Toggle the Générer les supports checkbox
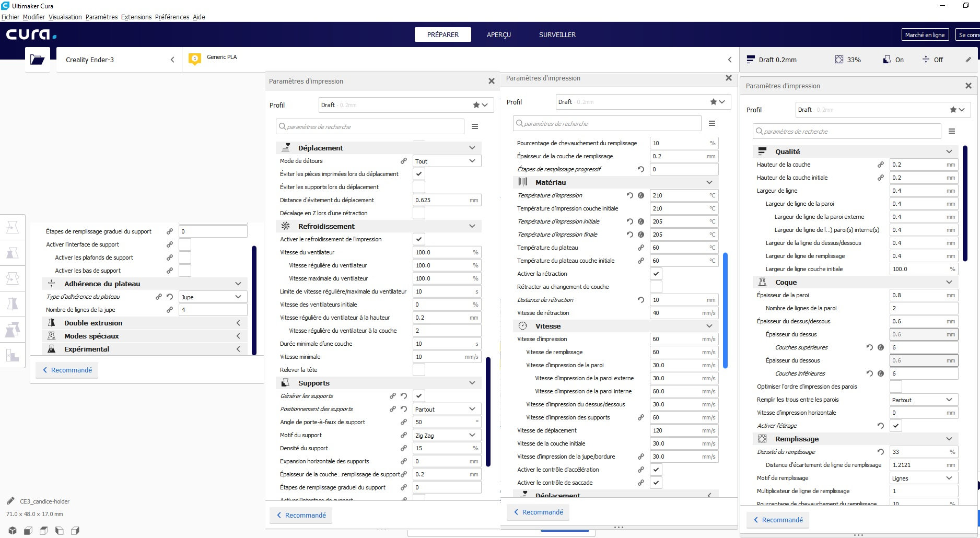Viewport: 980px width, 538px height. pyautogui.click(x=419, y=396)
